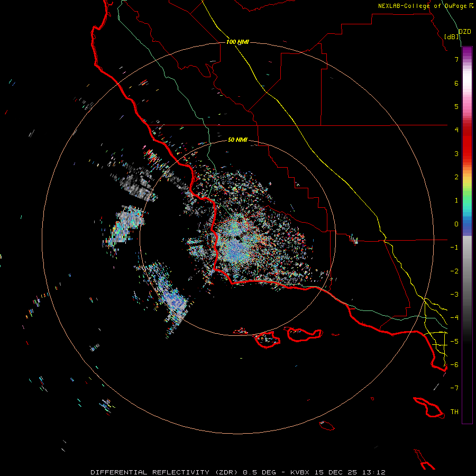Viewport: 476px width, 476px height.
Task: Click the TH label on the color scale
Action: click(454, 412)
